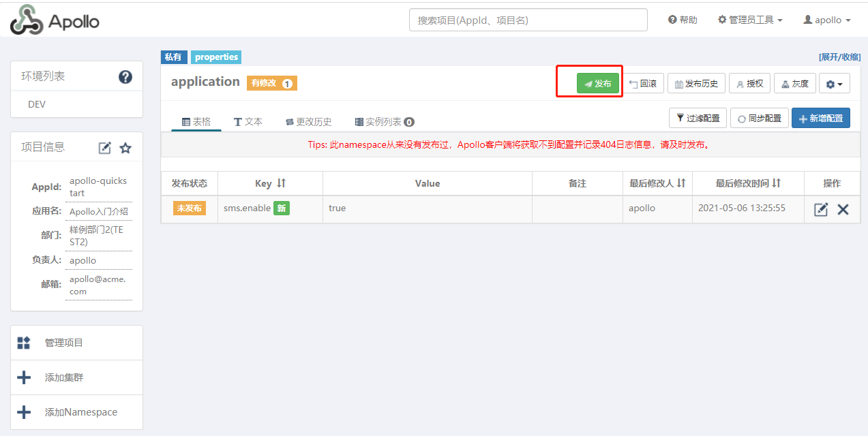Toggle the expand/collapse namespace link
868x436 pixels.
(x=839, y=57)
